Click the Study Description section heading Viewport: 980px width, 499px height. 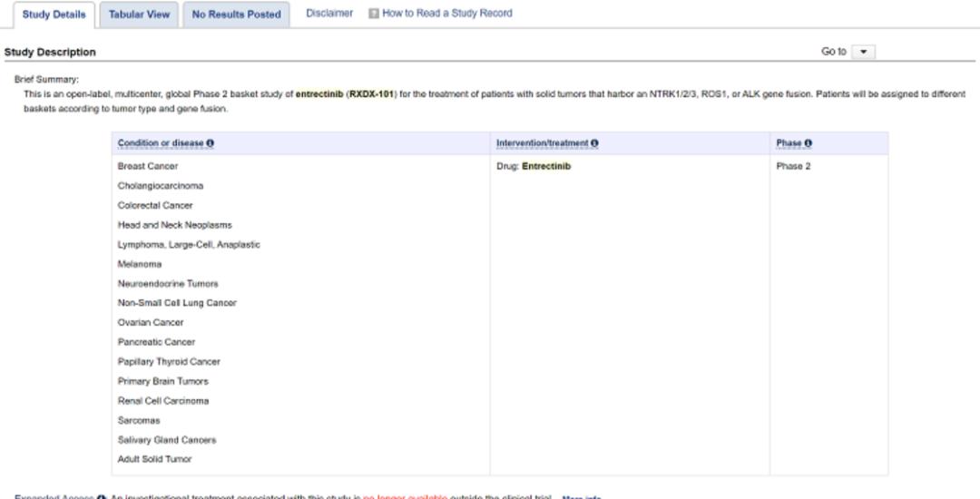click(x=50, y=53)
